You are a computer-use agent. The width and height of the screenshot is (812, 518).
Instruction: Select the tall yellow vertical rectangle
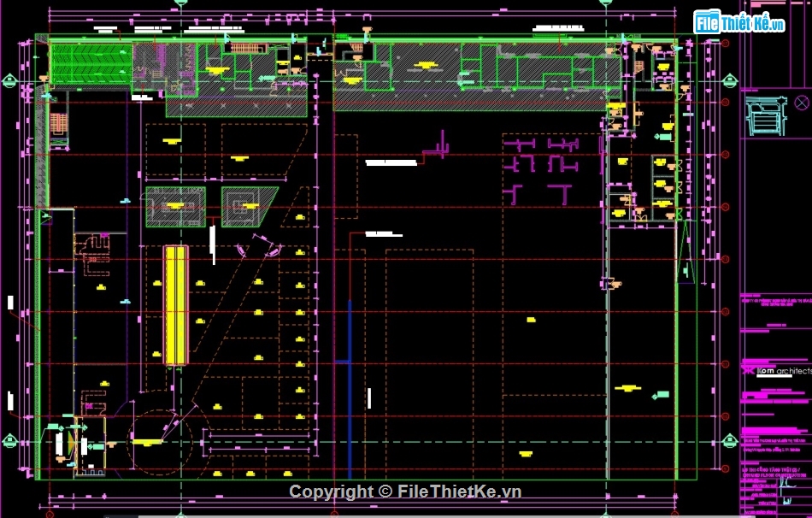175,304
